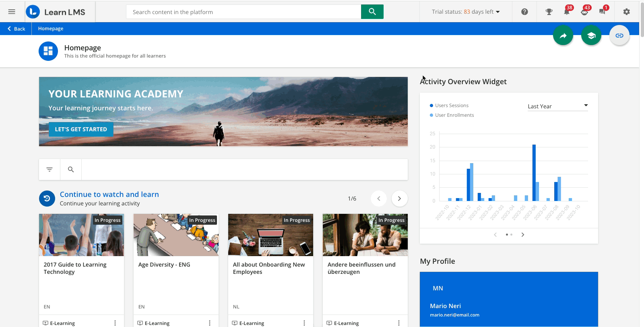Open the trophy gamification icon
The height and width of the screenshot is (327, 644).
click(549, 12)
